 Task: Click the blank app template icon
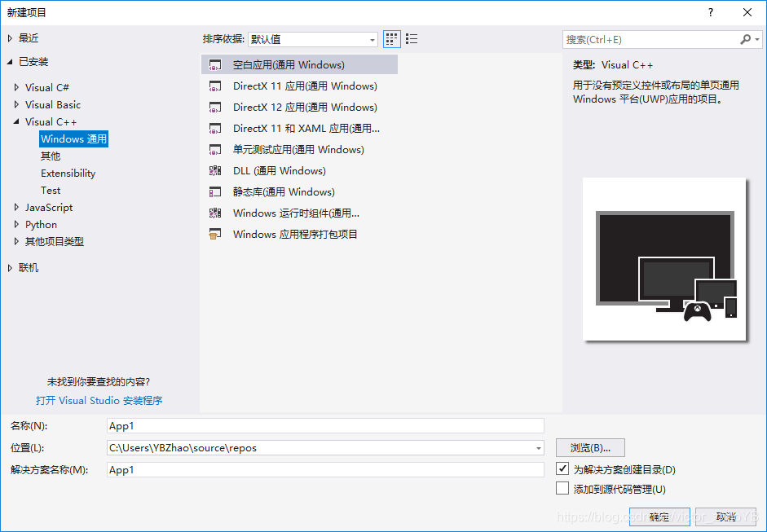point(215,65)
